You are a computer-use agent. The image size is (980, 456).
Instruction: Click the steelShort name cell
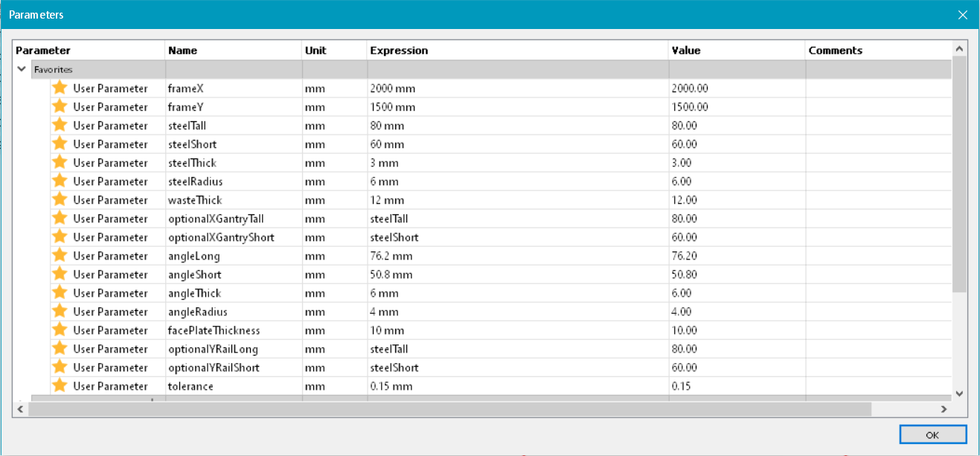(233, 144)
